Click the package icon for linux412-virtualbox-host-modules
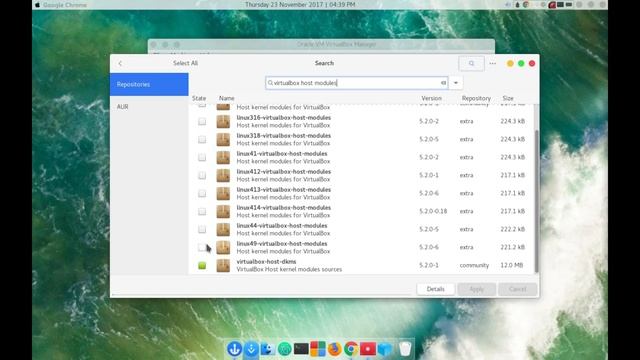This screenshot has height=360, width=640. [x=223, y=176]
